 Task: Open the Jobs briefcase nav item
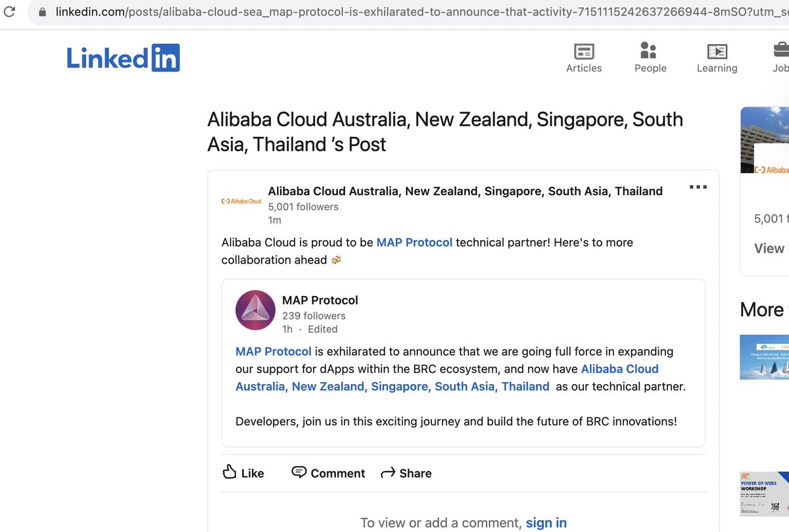pos(780,58)
